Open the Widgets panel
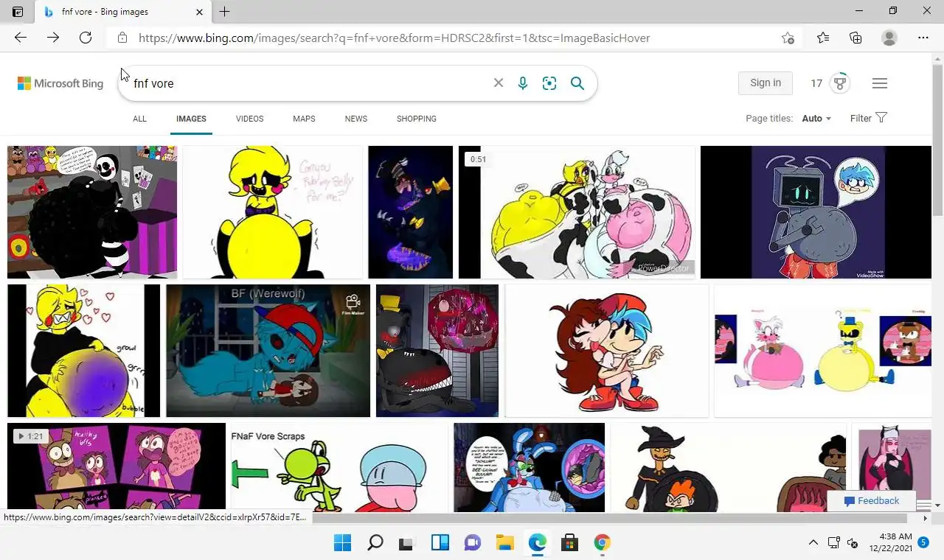944x560 pixels. pos(440,543)
